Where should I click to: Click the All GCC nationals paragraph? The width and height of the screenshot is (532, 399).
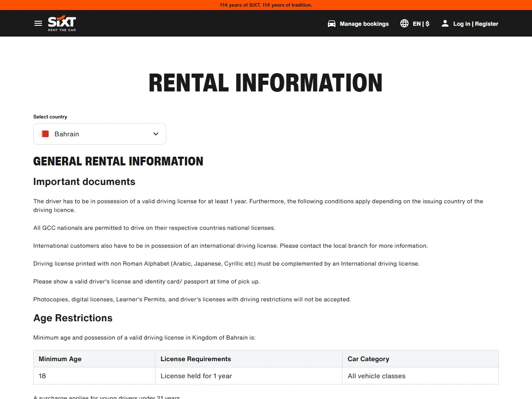pos(154,228)
